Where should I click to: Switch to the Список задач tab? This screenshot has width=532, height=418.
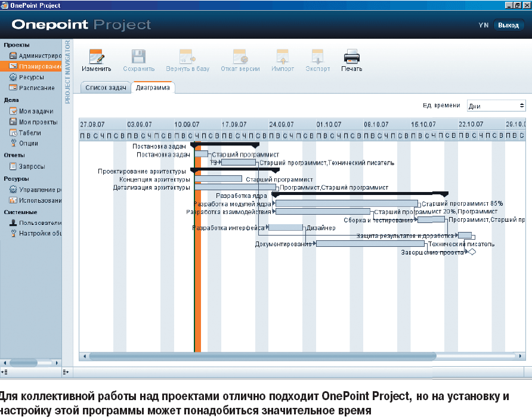pos(106,88)
